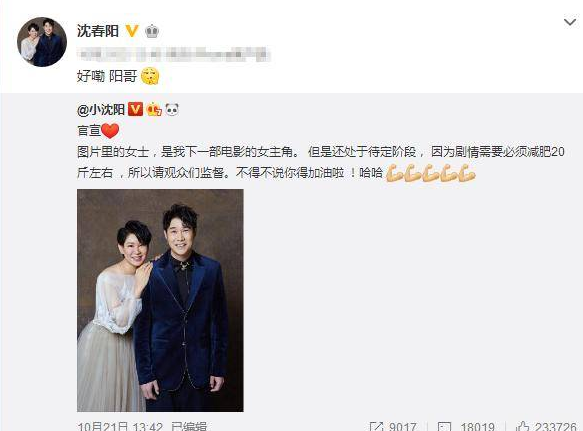Enlarge the reposted couple photo

pos(160,300)
